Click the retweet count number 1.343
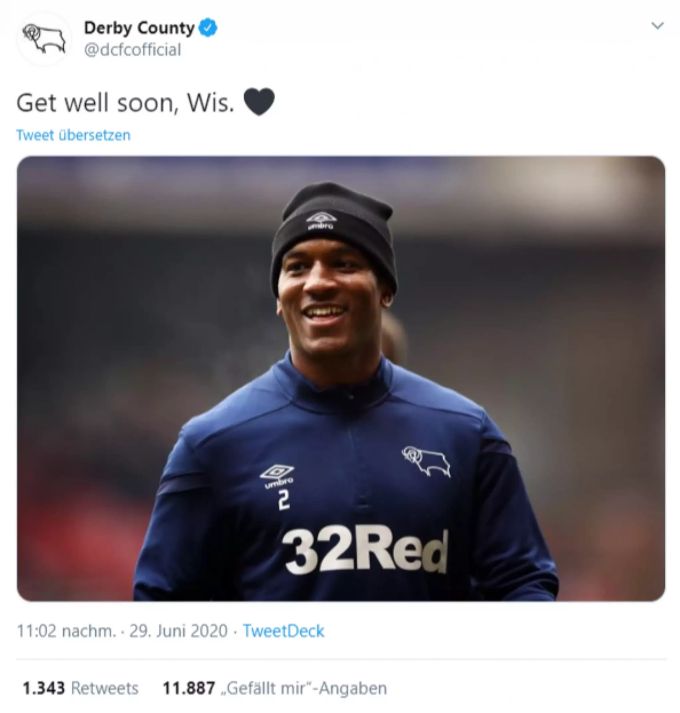 click(44, 688)
